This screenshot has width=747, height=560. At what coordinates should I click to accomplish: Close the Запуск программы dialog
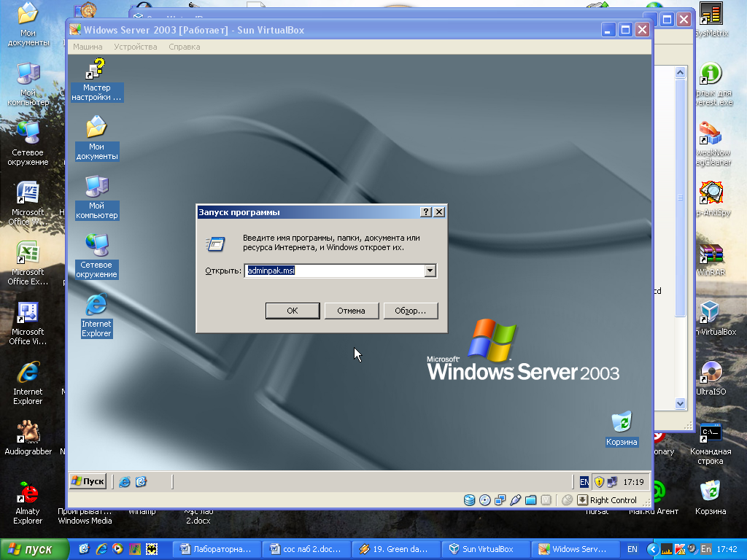pyautogui.click(x=439, y=212)
